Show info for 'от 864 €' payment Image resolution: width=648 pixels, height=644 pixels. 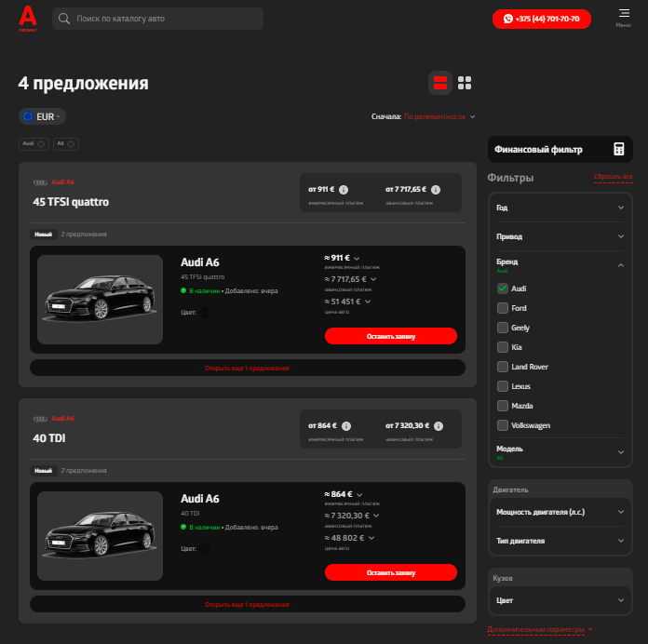pos(346,426)
